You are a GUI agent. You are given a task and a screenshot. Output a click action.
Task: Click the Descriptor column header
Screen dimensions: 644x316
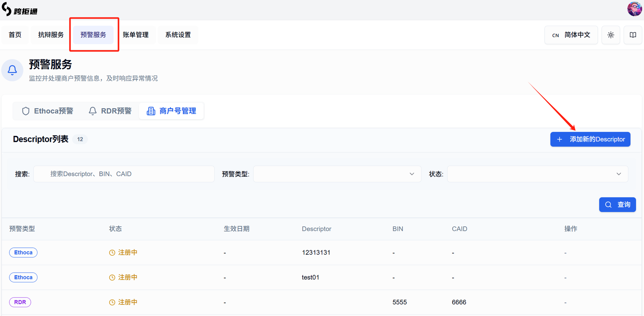(317, 229)
